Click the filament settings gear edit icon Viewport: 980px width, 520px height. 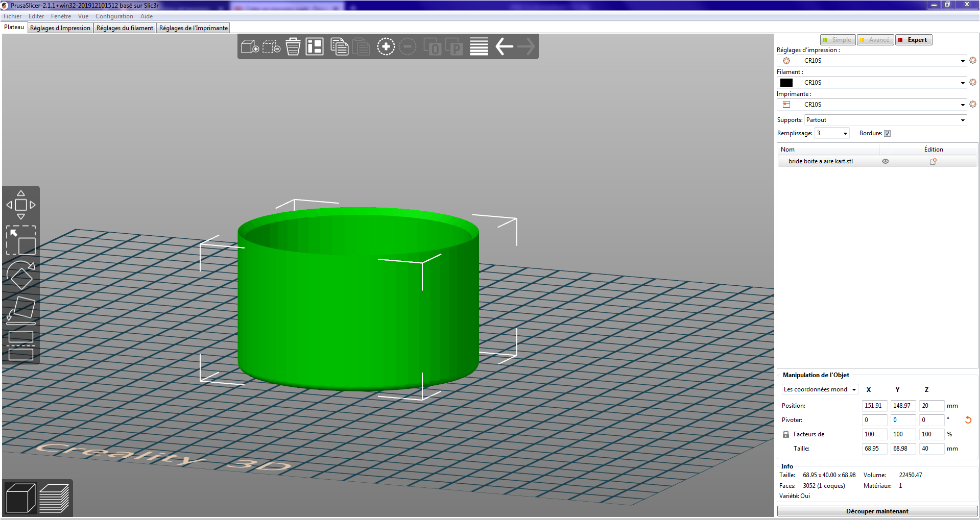[x=973, y=82]
